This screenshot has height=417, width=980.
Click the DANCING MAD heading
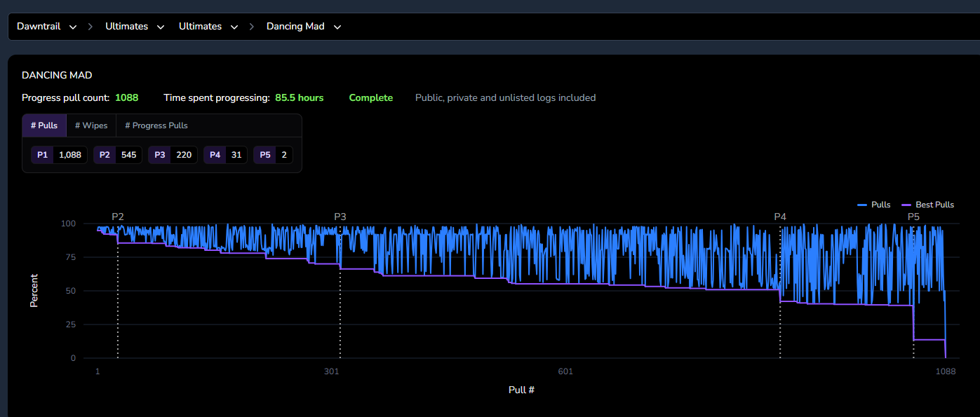tap(57, 75)
